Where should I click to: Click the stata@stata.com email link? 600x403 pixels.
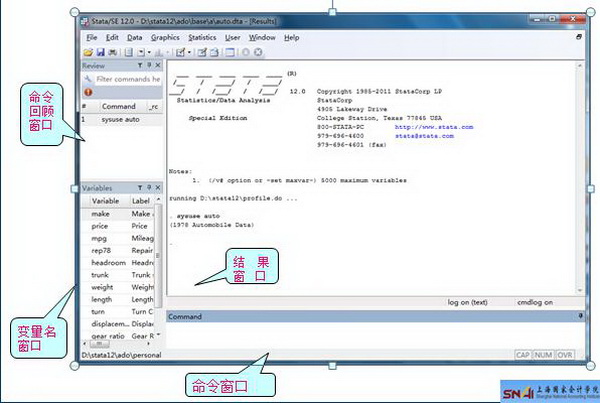[424, 136]
